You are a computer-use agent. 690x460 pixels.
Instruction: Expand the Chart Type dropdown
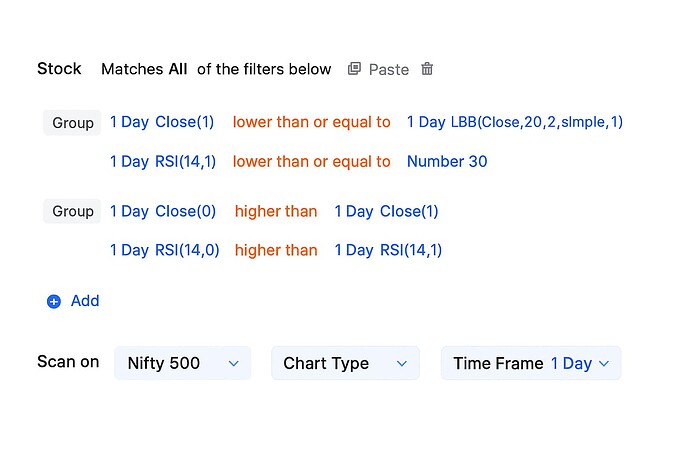click(x=344, y=363)
